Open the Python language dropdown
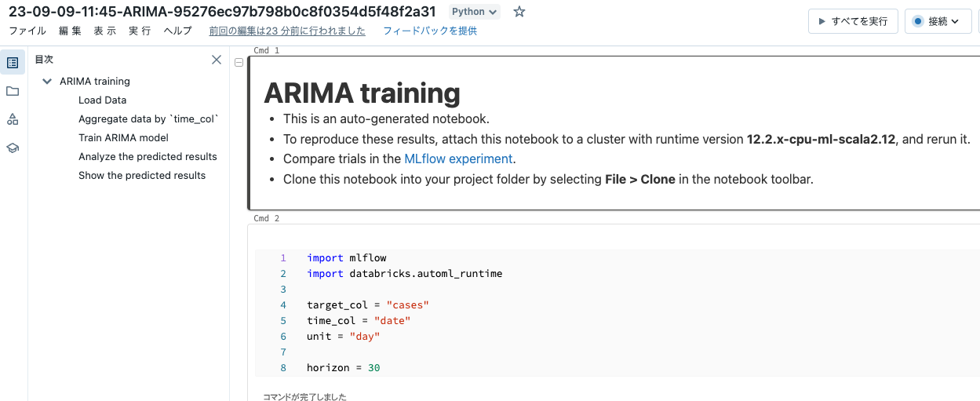Screen dimensions: 980x401 (x=475, y=12)
